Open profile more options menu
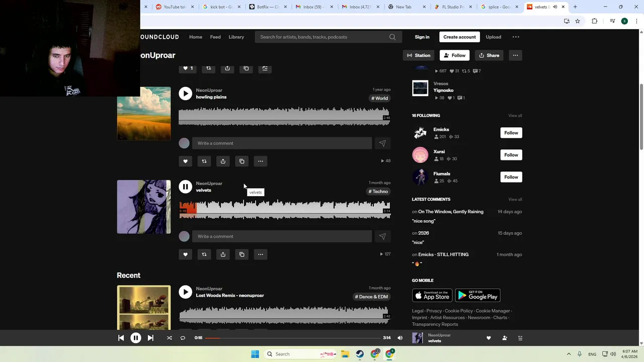The width and height of the screenshot is (644, 362). (x=515, y=55)
